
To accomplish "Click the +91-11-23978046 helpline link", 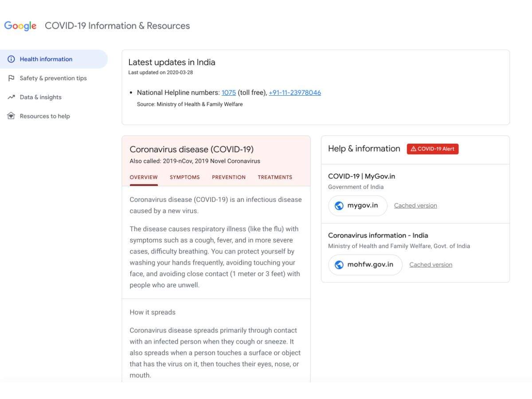I will coord(294,92).
